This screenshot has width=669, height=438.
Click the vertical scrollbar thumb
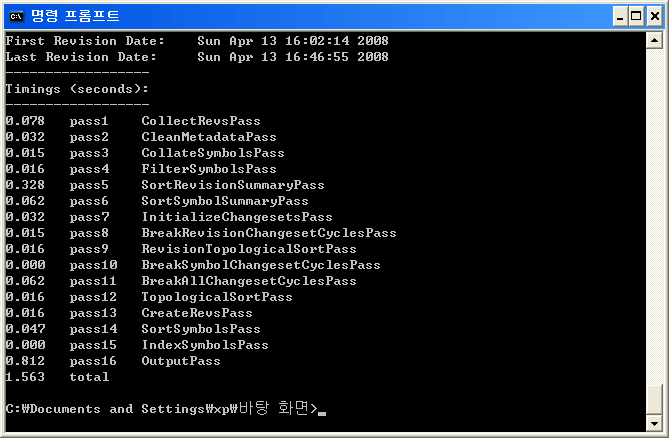(x=653, y=400)
